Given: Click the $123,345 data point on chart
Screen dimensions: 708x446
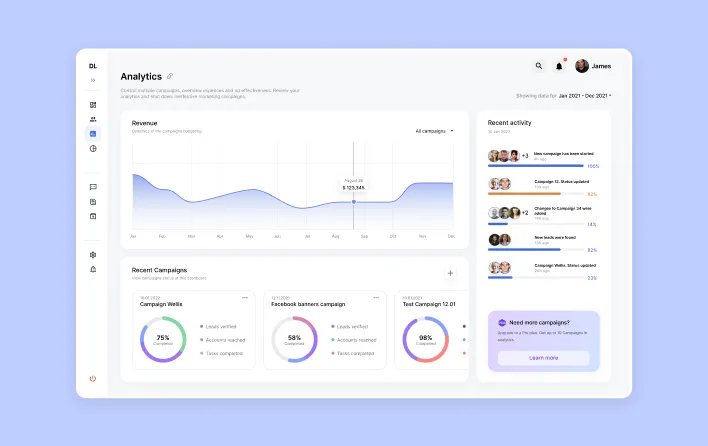Looking at the screenshot, I should (354, 202).
